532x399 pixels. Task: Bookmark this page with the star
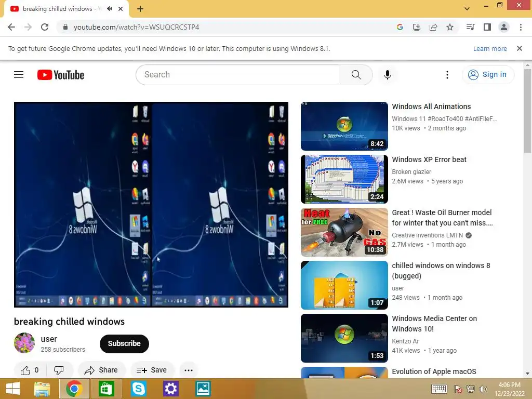(x=449, y=27)
